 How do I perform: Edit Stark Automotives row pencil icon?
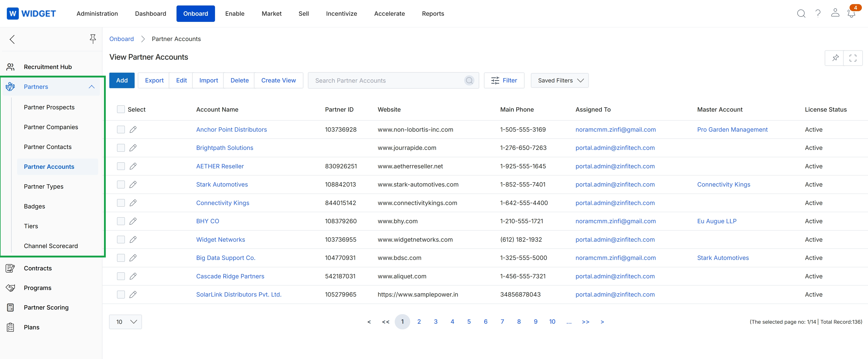coord(133,185)
